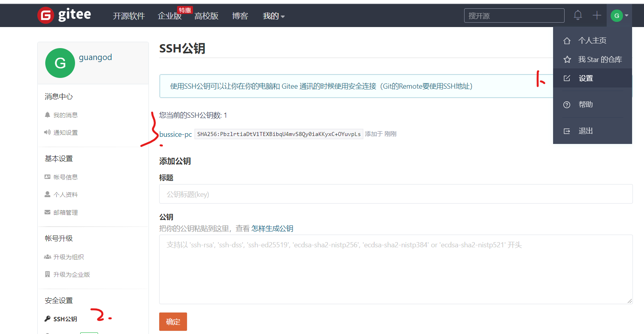This screenshot has width=644, height=334.
Task: Open 高校版 in the navigation bar
Action: click(206, 16)
